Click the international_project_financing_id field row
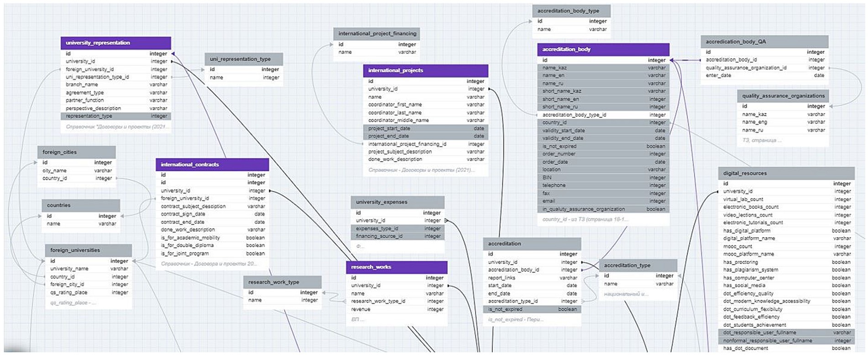868x355 pixels. coord(426,144)
